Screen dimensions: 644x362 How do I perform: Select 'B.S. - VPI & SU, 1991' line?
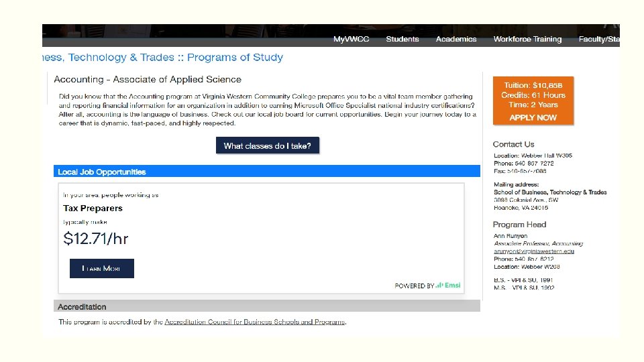click(523, 280)
